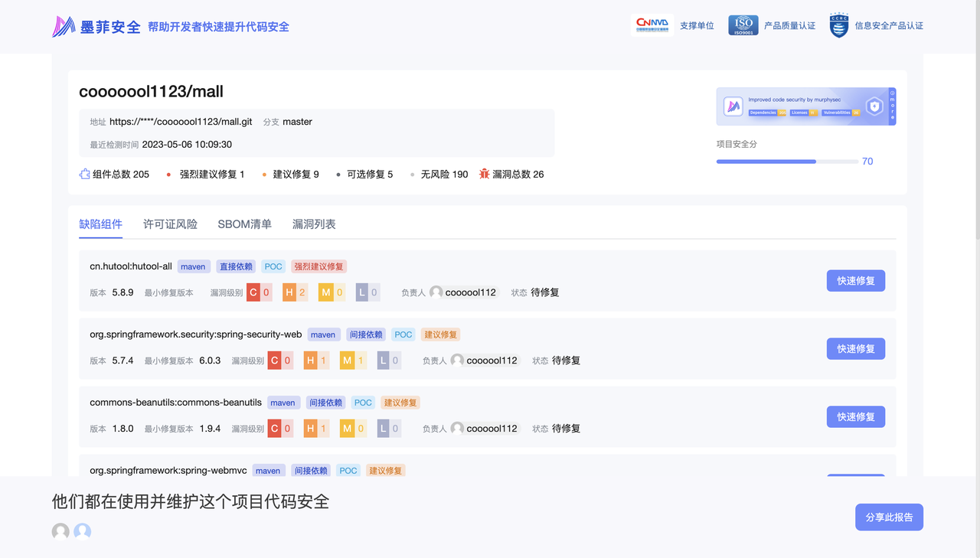The height and width of the screenshot is (558, 980).
Task: Click the project security score progress bar
Action: pos(786,162)
